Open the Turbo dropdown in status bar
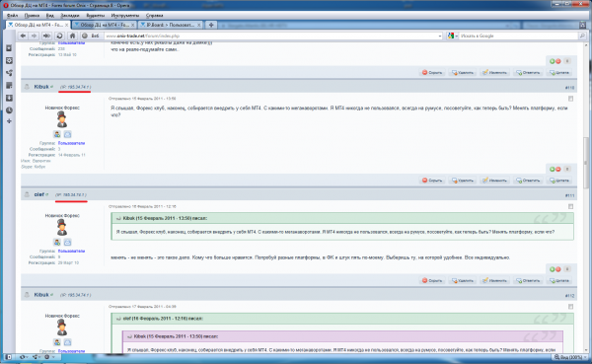Viewport: 592px width, 364px height. pyautogui.click(x=49, y=357)
